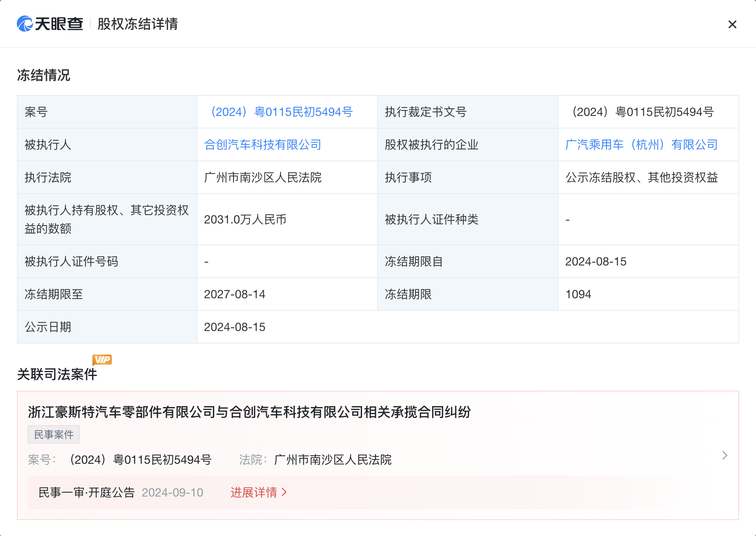Click the freeze duration value 1094
Image resolution: width=756 pixels, height=536 pixels.
(578, 294)
